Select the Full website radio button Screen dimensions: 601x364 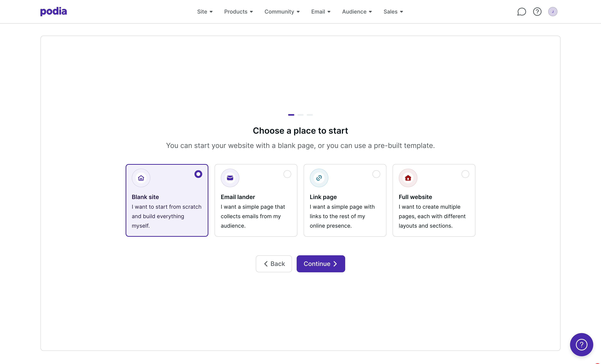(465, 174)
